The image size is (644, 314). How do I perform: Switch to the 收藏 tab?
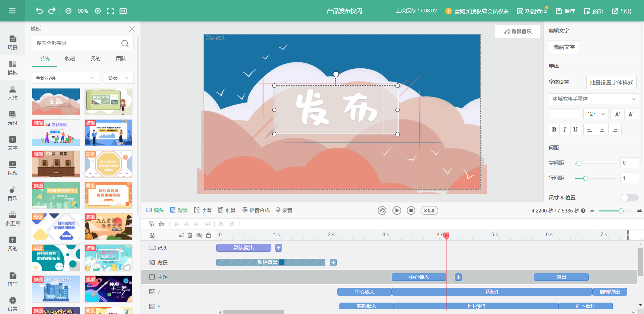coord(70,58)
